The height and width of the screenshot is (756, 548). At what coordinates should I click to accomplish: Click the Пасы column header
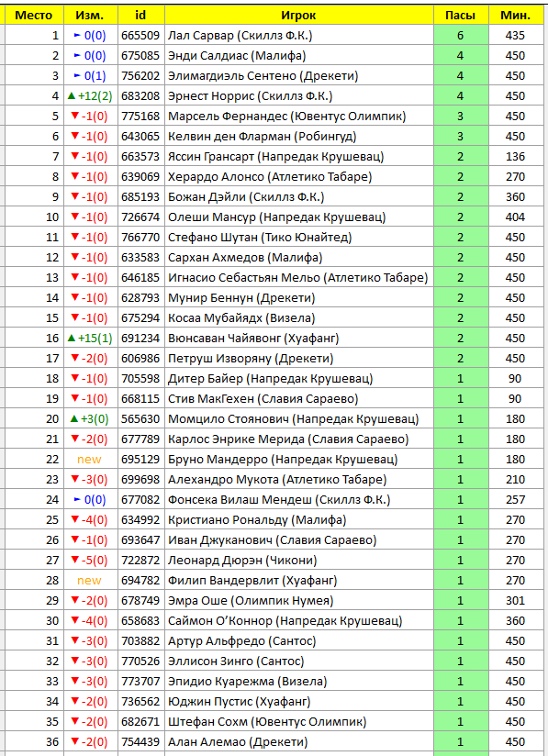461,15
